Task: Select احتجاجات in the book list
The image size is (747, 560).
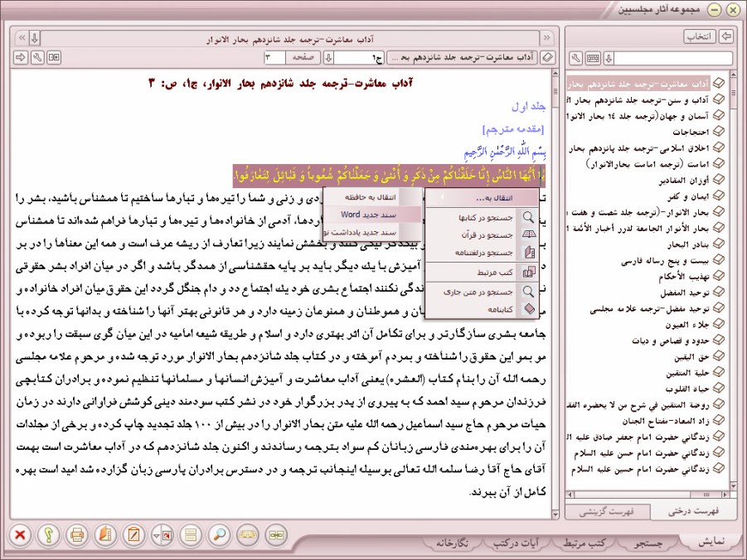Action: 691,132
